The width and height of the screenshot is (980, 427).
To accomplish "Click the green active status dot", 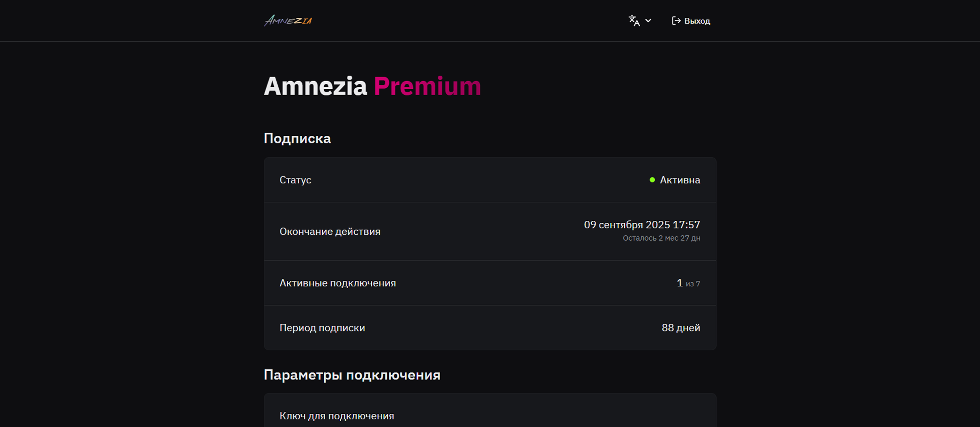I will 652,180.
